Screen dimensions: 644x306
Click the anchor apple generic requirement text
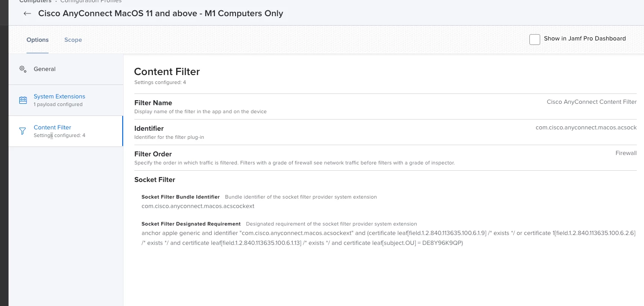click(388, 238)
